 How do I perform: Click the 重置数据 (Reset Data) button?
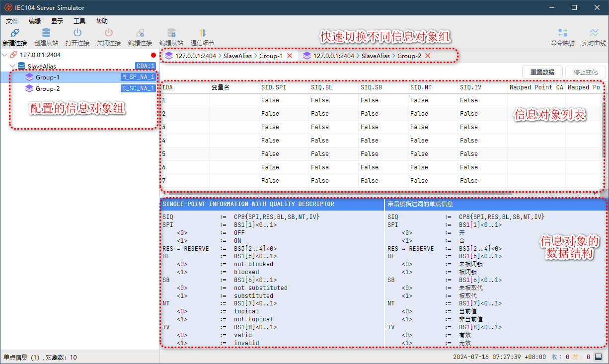542,72
